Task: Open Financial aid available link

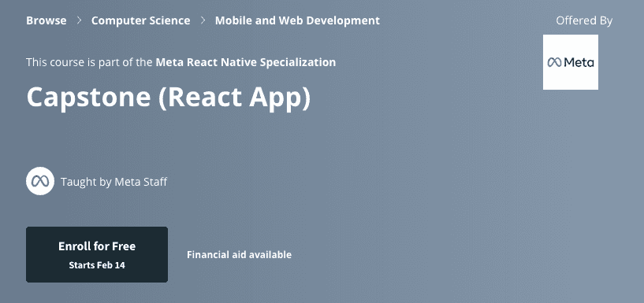Action: point(239,255)
